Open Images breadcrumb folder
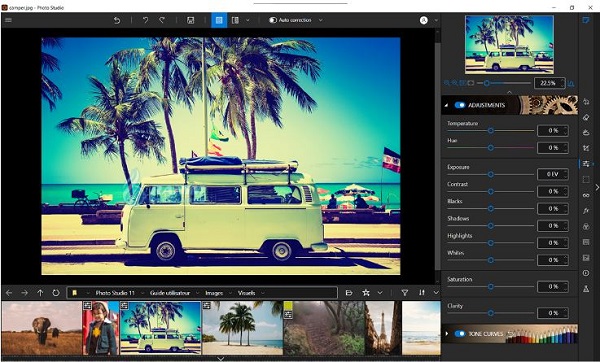Viewport: 600px width, 362px height. pyautogui.click(x=214, y=293)
